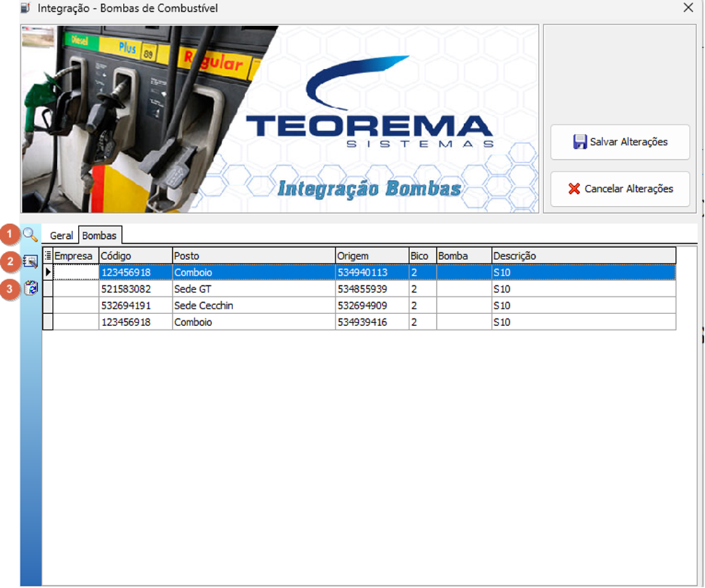
Task: Select the Bombas tab
Action: [100, 236]
